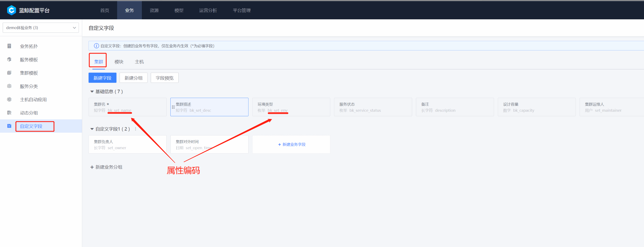
Task: Open 模型 in the top navigation
Action: 179,10
